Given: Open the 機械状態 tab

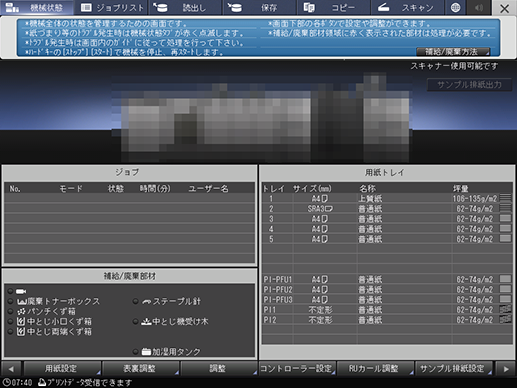Looking at the screenshot, I should (37, 7).
